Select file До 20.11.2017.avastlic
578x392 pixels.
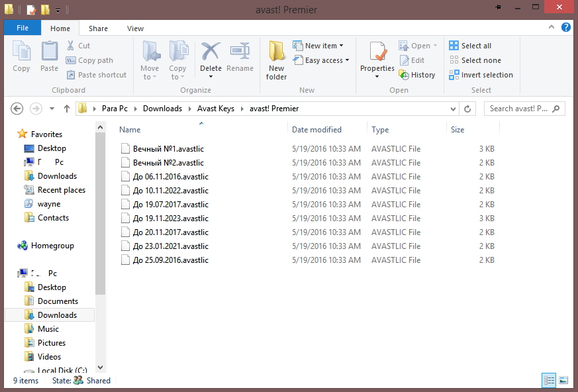170,232
